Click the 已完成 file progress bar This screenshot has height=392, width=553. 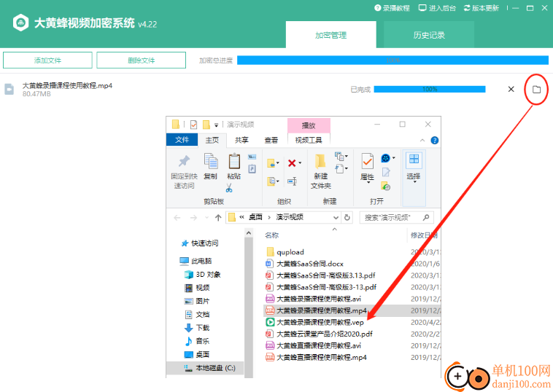430,90
